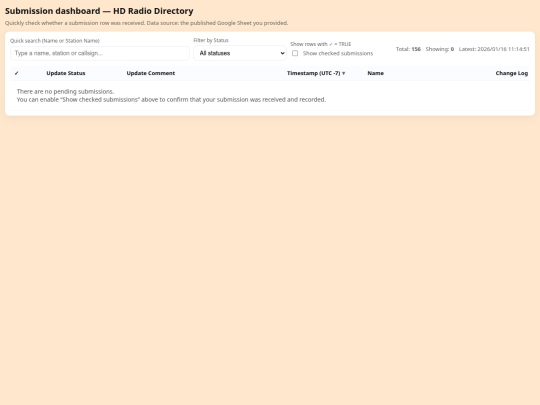
Task: Click 'There are no pending submissions.' message
Action: pos(65,91)
